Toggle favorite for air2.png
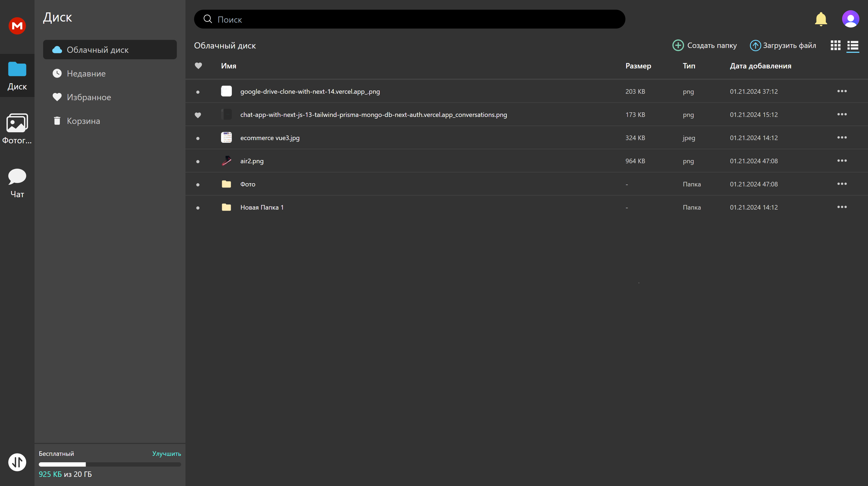 point(198,161)
